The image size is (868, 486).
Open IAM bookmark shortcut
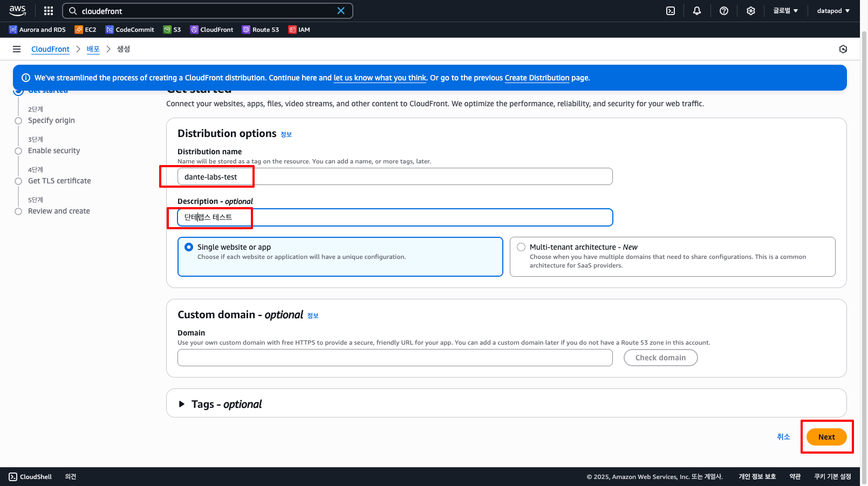pyautogui.click(x=299, y=30)
